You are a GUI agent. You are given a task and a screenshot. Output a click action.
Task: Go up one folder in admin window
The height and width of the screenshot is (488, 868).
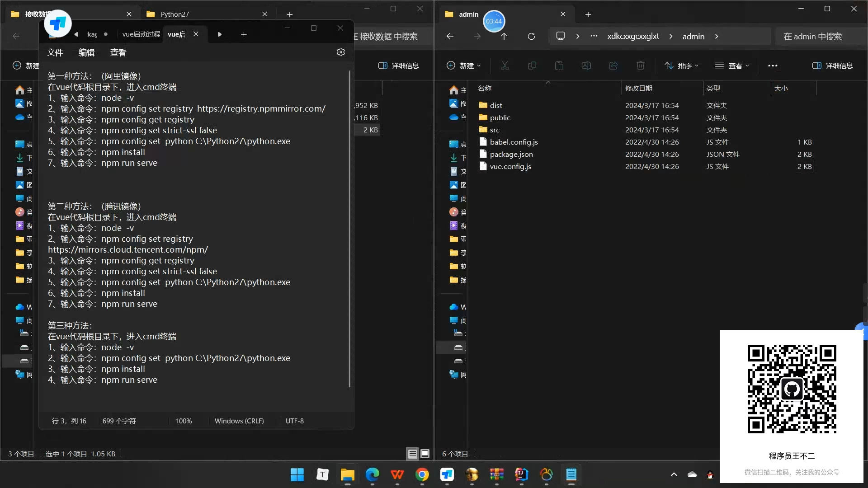(x=504, y=36)
